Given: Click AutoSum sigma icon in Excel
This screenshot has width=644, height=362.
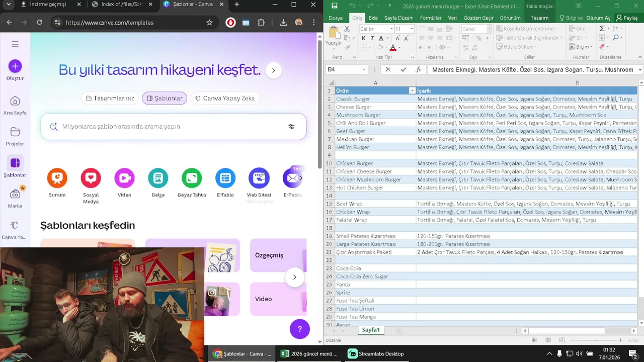Looking at the screenshot, I should 602,29.
